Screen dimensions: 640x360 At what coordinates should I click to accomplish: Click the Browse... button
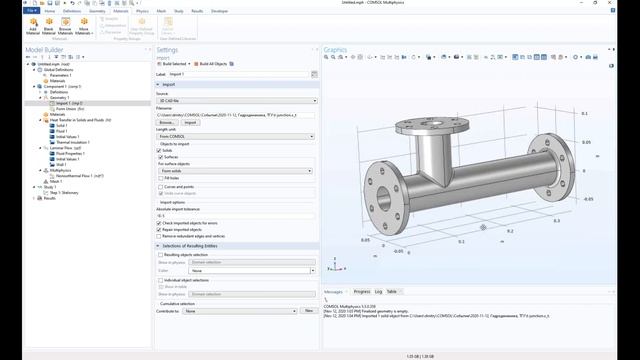167,122
